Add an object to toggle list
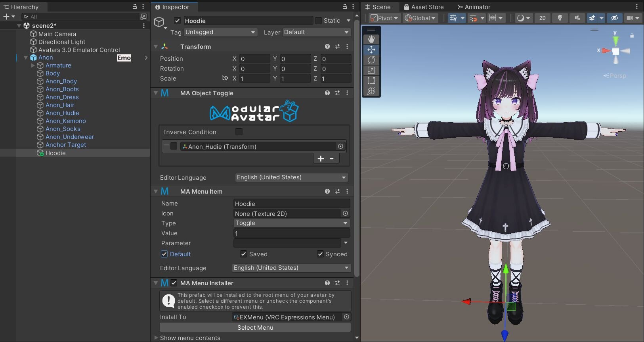Image resolution: width=644 pixels, height=342 pixels. tap(321, 159)
